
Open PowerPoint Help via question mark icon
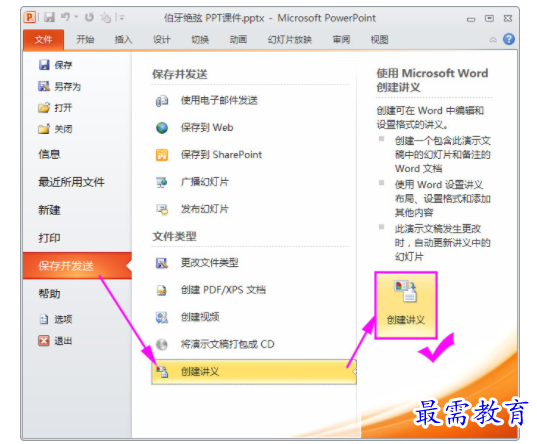tap(509, 39)
